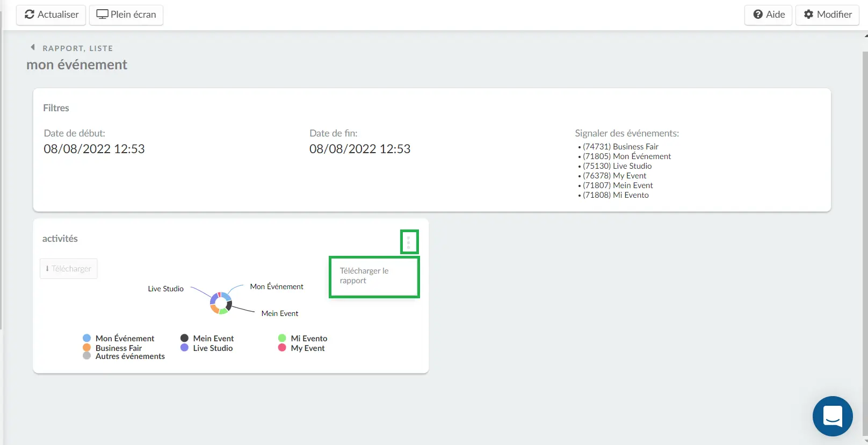Click the Télécharger download button
The image size is (868, 445).
coord(69,269)
